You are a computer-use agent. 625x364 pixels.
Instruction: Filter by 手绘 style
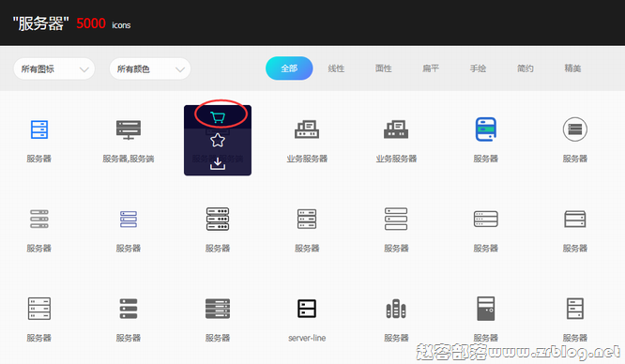478,68
